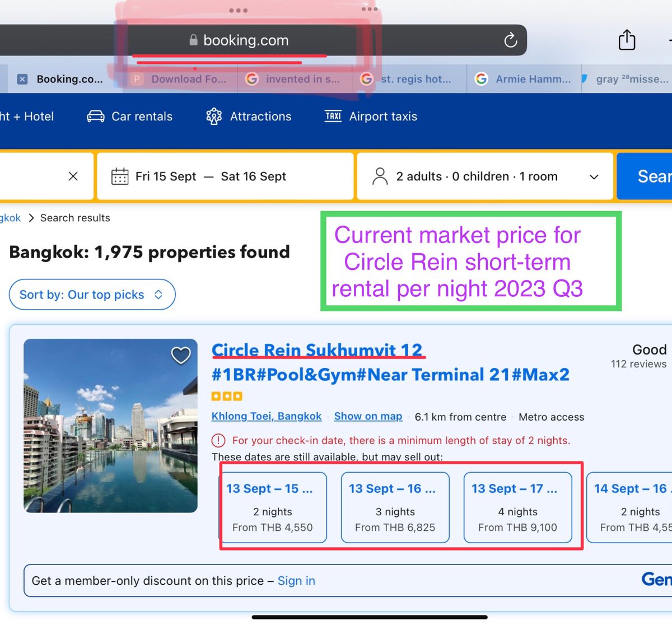The width and height of the screenshot is (672, 625).
Task: Open the Flight + Hotel section
Action: point(27,116)
